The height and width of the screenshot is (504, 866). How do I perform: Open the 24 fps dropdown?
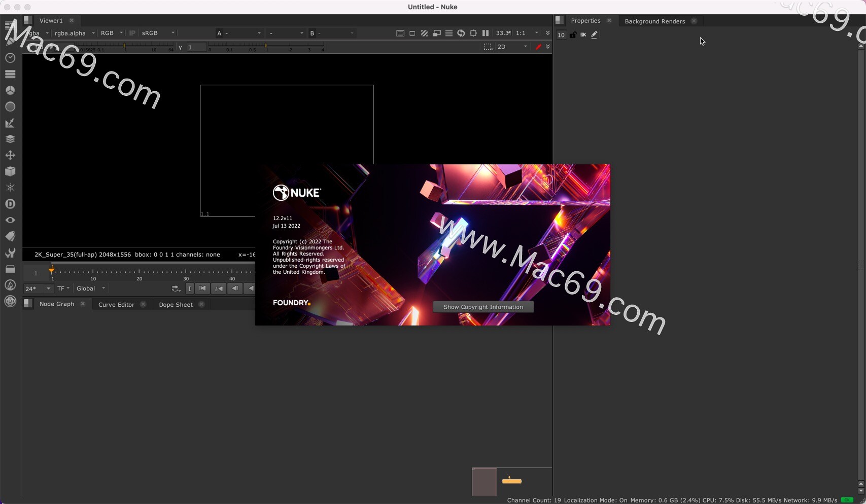(38, 289)
